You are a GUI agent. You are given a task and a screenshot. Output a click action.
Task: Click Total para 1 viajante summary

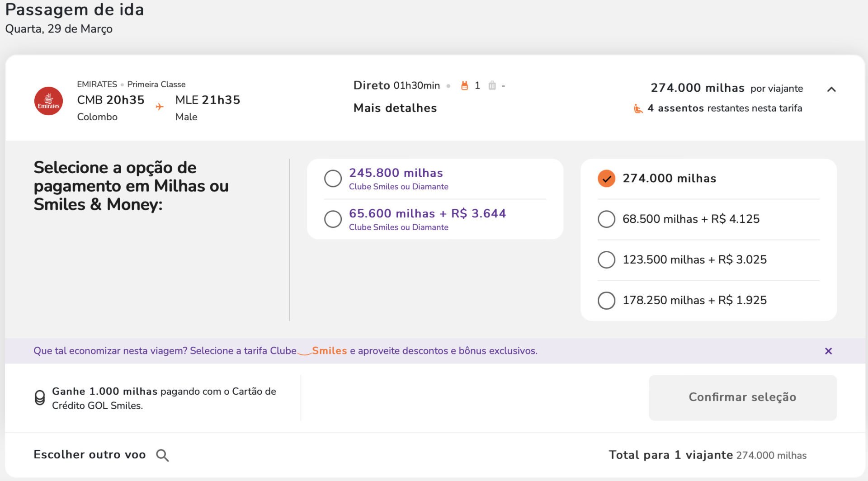tap(708, 455)
